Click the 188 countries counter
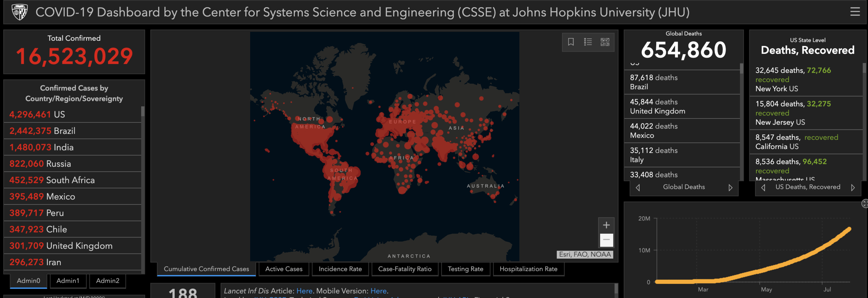 (x=183, y=292)
